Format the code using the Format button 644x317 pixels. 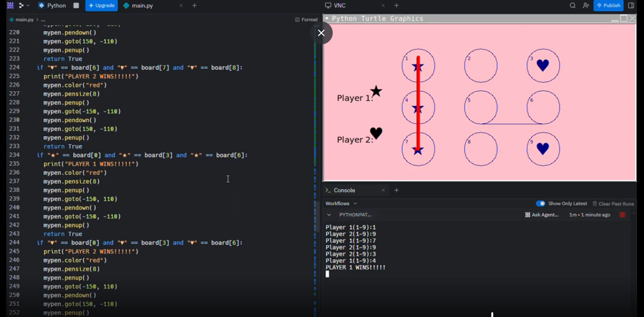[306, 20]
